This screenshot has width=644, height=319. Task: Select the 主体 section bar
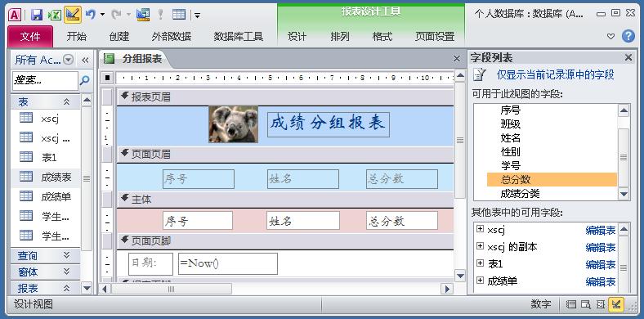pos(285,200)
